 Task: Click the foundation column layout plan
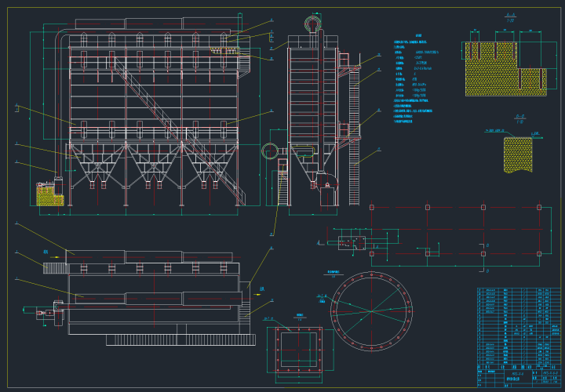point(455,231)
